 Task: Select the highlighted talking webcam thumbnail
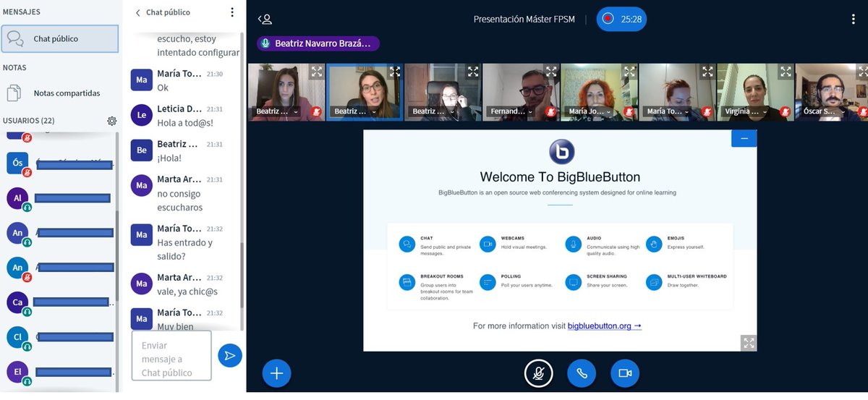coord(365,92)
